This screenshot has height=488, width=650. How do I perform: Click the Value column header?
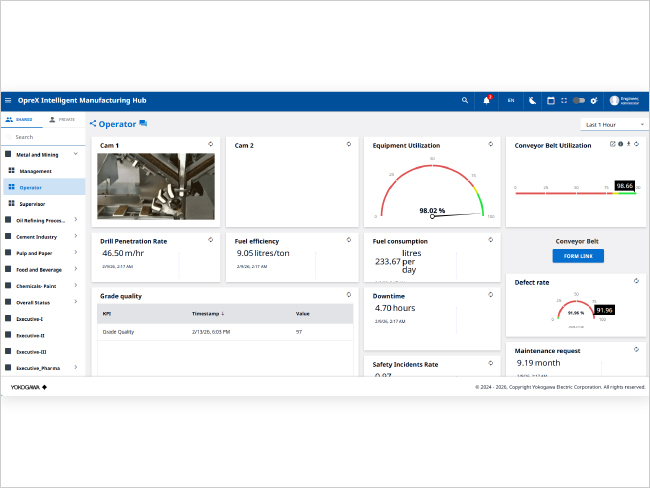(303, 313)
